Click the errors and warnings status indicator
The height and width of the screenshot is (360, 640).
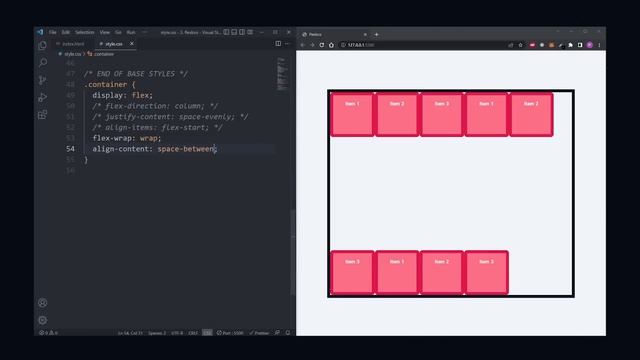pyautogui.click(x=48, y=333)
